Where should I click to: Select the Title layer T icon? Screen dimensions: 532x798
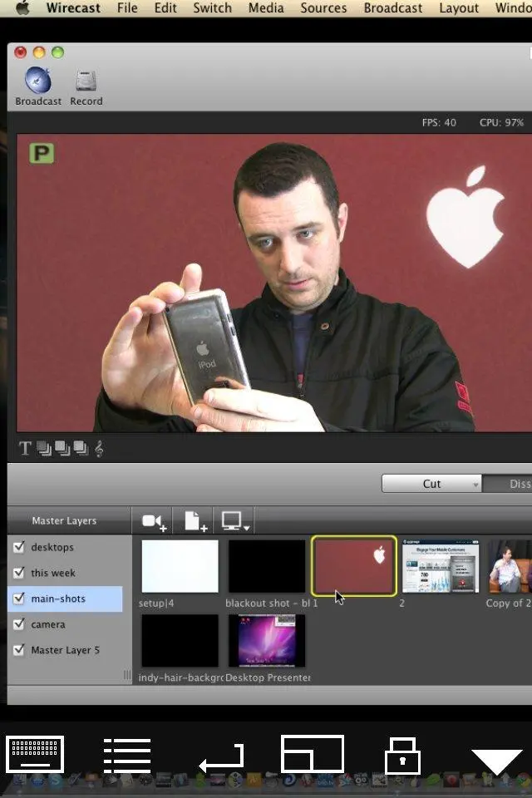coord(25,448)
